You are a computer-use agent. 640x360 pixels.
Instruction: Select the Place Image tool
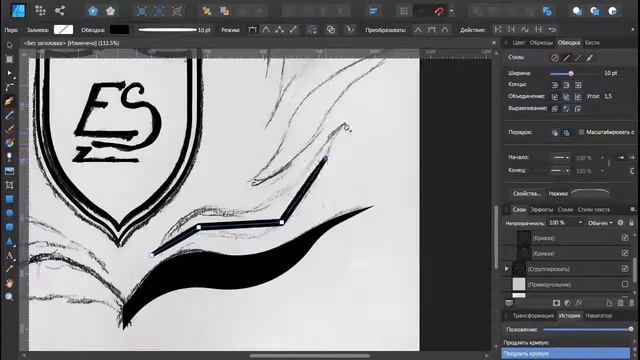coord(9,171)
